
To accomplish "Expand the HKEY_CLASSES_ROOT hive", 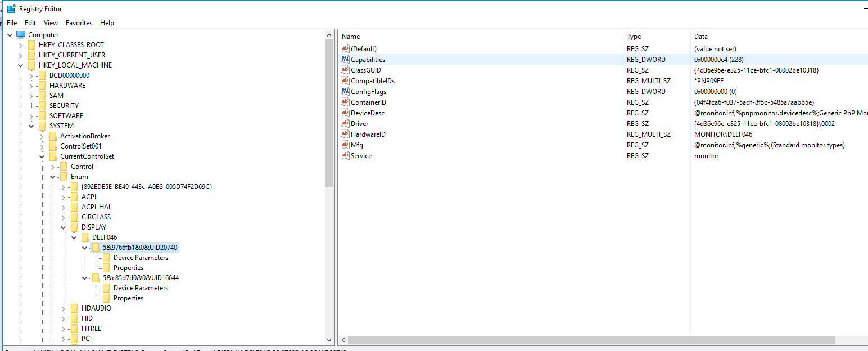I will 21,45.
